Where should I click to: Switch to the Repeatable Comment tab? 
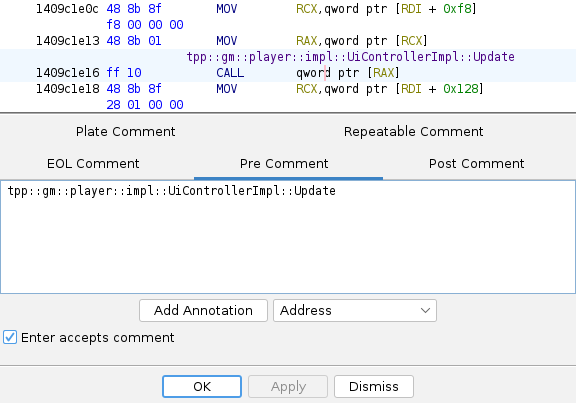[414, 132]
